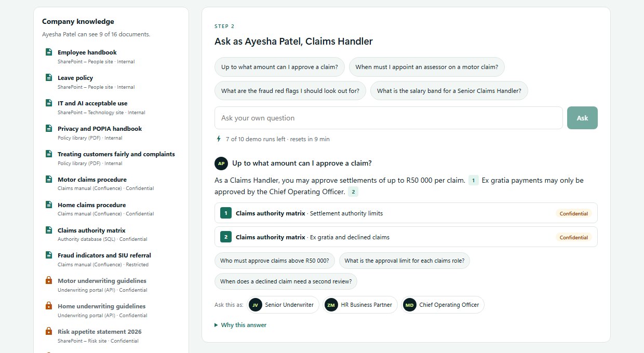The width and height of the screenshot is (644, 353).
Task: Click the '7 of 10 demo runs left' text
Action: click(x=278, y=139)
